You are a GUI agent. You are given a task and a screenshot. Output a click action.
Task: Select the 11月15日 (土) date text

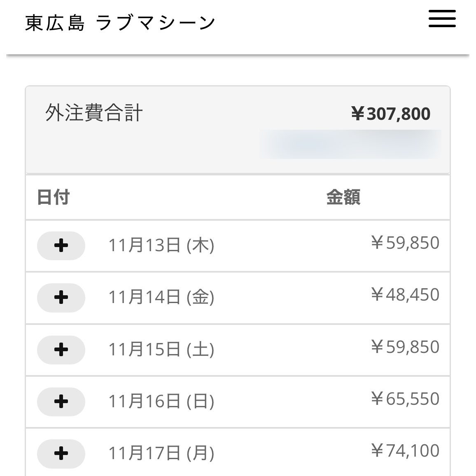(x=161, y=350)
